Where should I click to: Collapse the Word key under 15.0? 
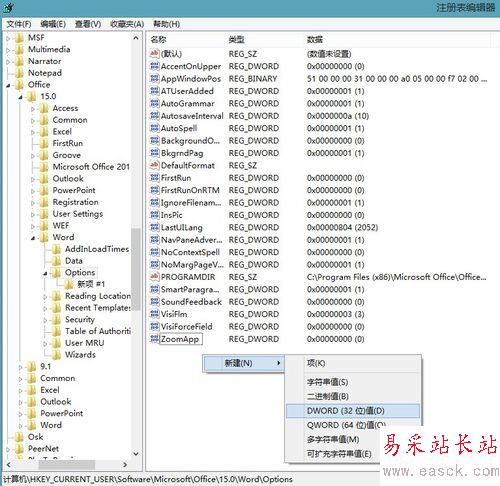pos(33,238)
